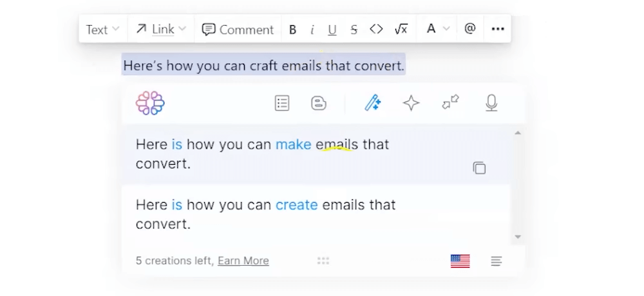Image resolution: width=644 pixels, height=296 pixels.
Task: Select the magic pen rewrite tool
Action: [x=372, y=103]
